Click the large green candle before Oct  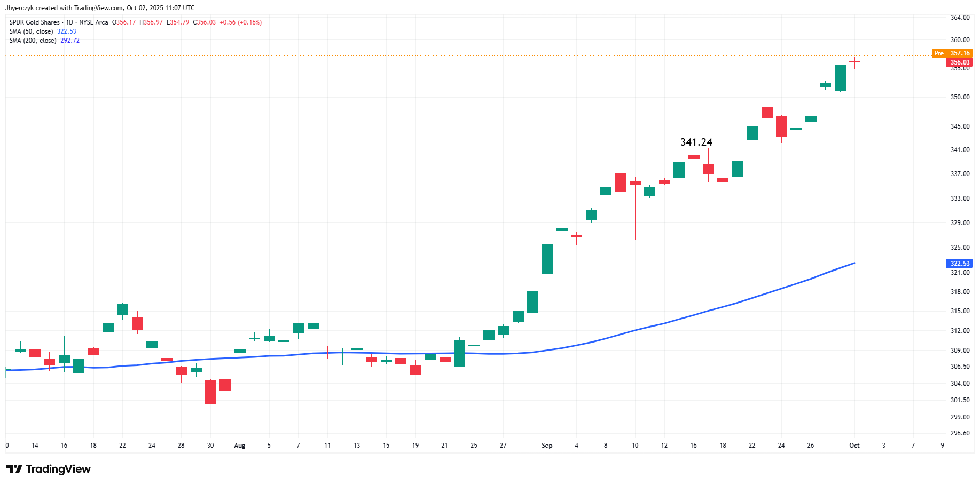pos(840,78)
